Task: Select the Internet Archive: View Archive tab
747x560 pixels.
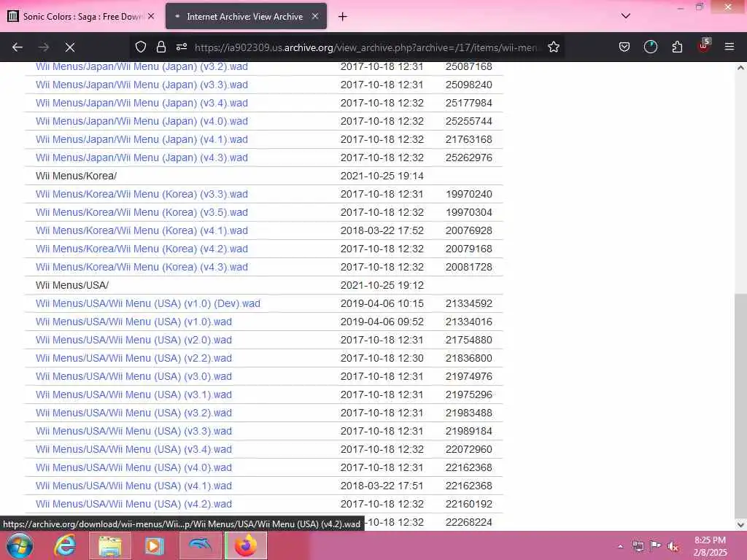Action: 245,17
